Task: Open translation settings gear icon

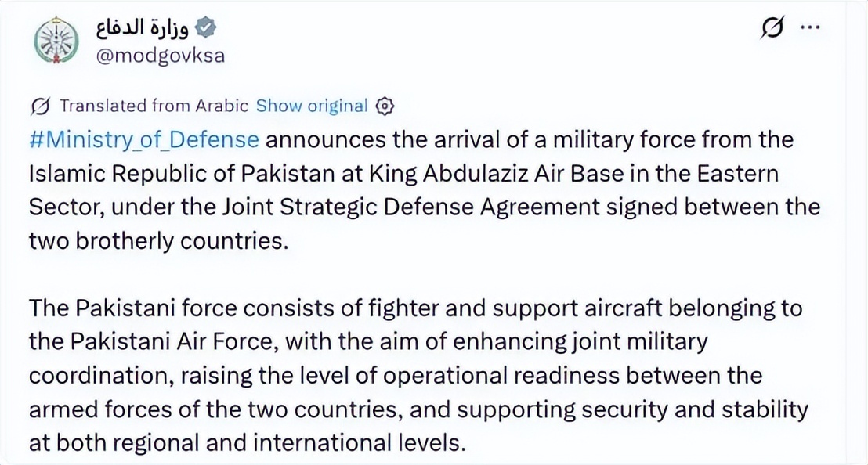Action: (385, 106)
